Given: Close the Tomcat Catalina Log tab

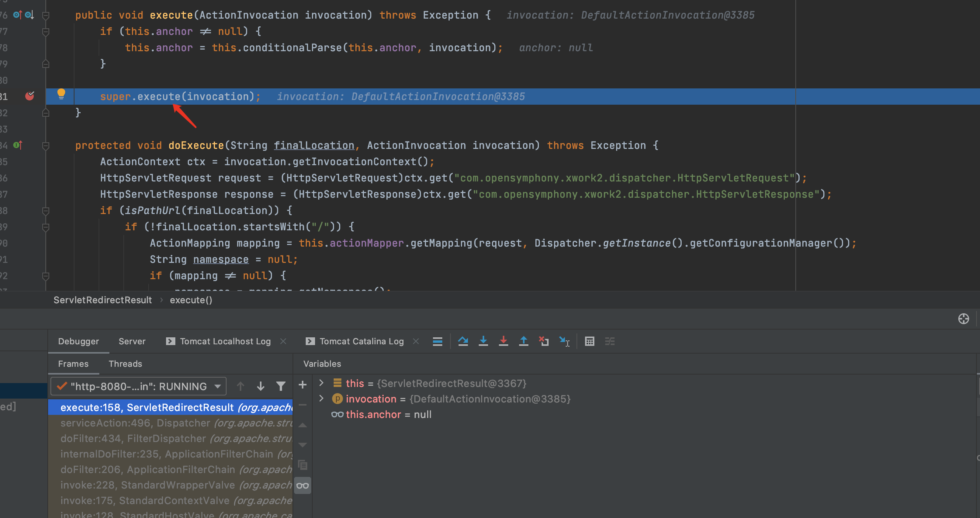Looking at the screenshot, I should 416,341.
